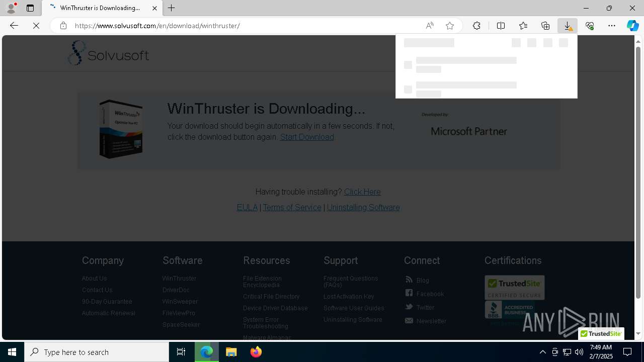This screenshot has height=362, width=644.
Task: Open Automatic Renewal footer link
Action: click(x=109, y=313)
